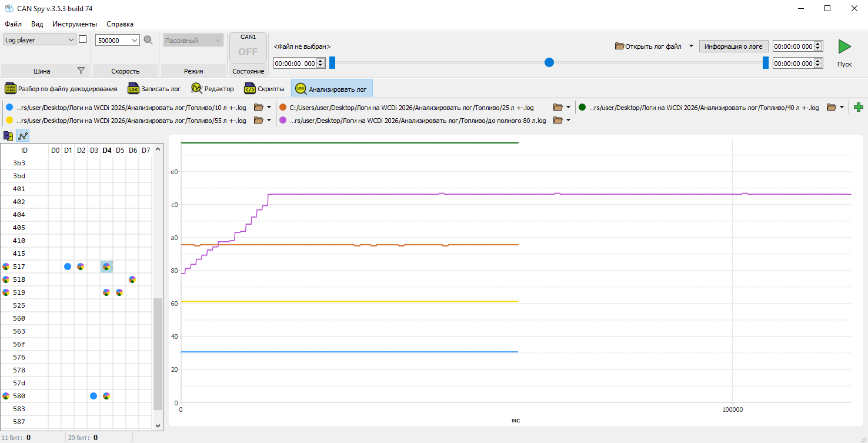This screenshot has width=868, height=443.
Task: Select D6 marker in row 518
Action: [132, 279]
